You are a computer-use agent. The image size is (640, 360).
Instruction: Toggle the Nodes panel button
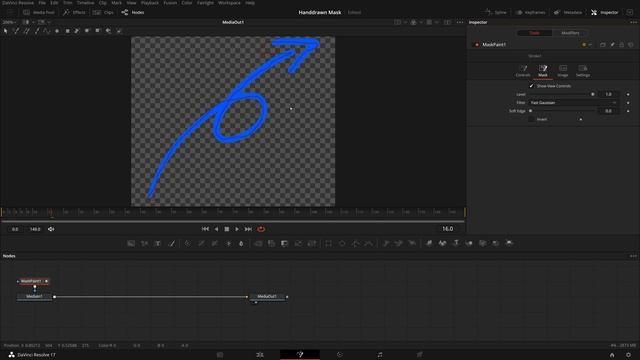coord(133,13)
